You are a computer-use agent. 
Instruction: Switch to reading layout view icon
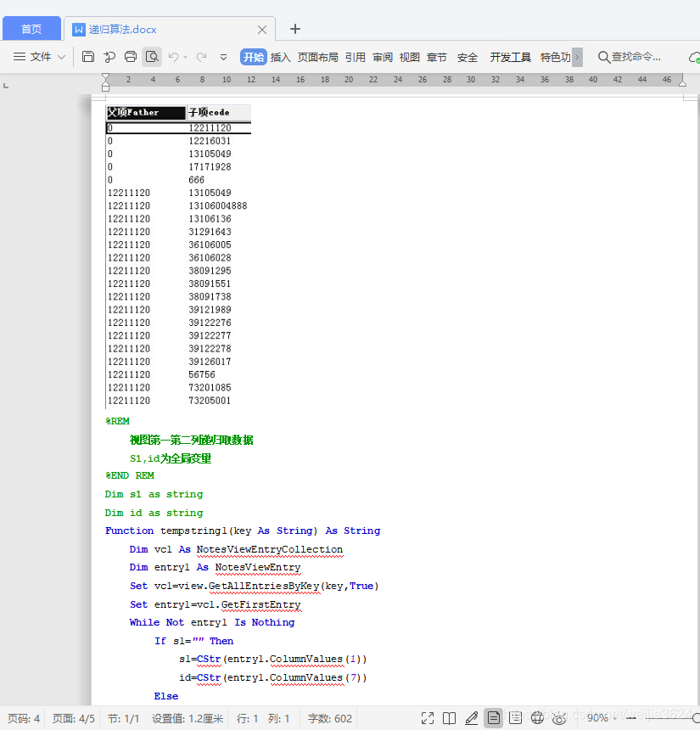click(x=449, y=718)
